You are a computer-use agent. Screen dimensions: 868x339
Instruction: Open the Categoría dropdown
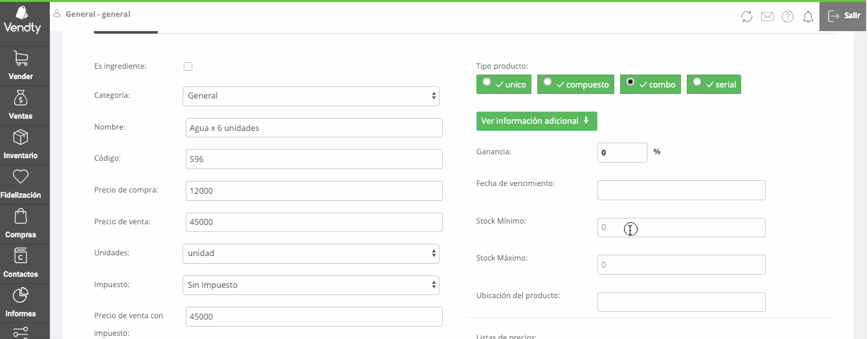pos(311,96)
